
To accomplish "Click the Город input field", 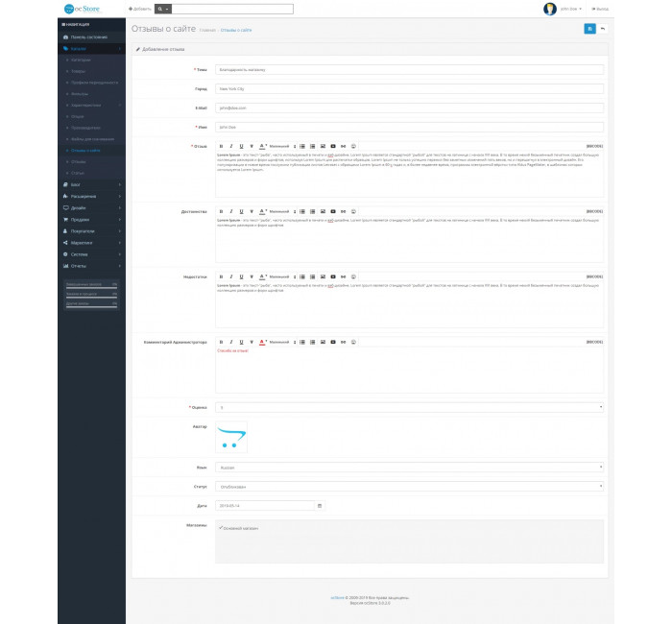I will point(409,88).
